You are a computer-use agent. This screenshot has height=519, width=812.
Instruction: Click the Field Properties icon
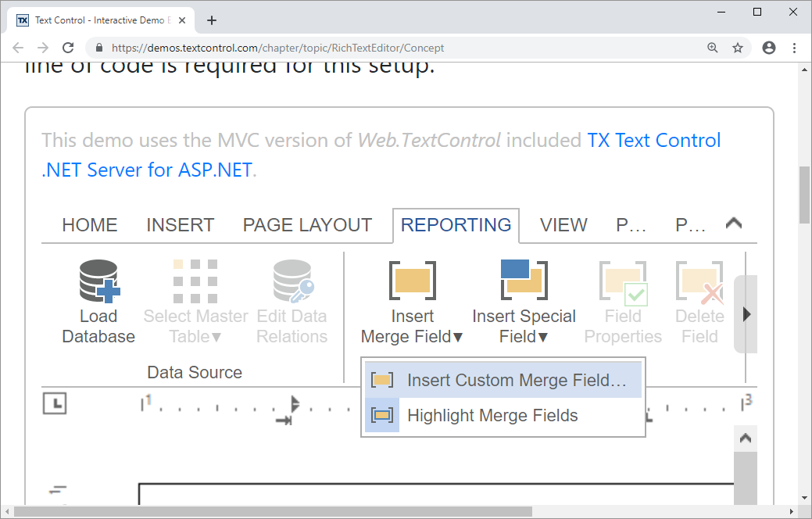(622, 281)
